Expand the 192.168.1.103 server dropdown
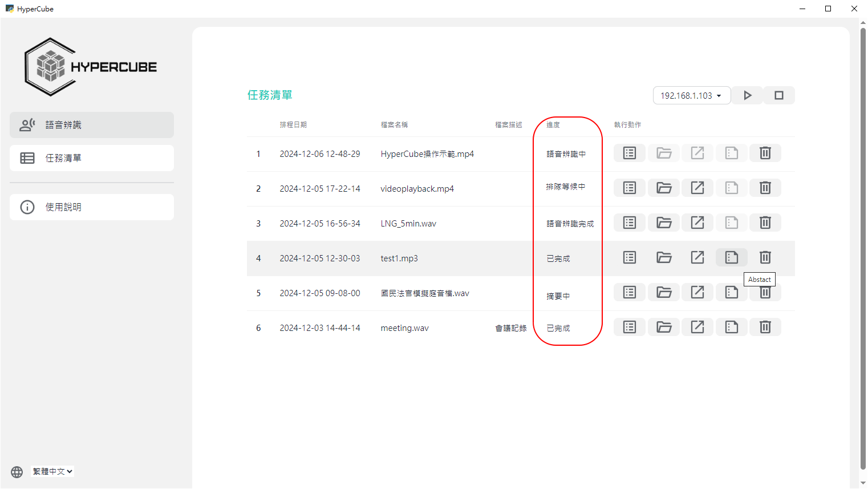This screenshot has height=489, width=868. (691, 95)
